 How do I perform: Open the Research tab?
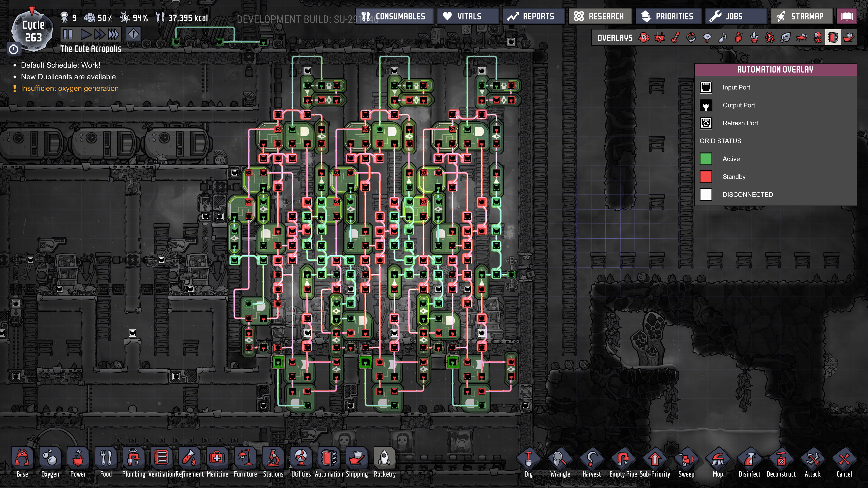click(600, 16)
